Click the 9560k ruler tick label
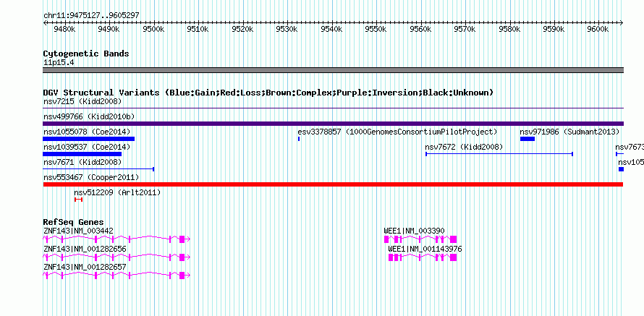Image resolution: width=644 pixels, height=316 pixels. pyautogui.click(x=420, y=30)
